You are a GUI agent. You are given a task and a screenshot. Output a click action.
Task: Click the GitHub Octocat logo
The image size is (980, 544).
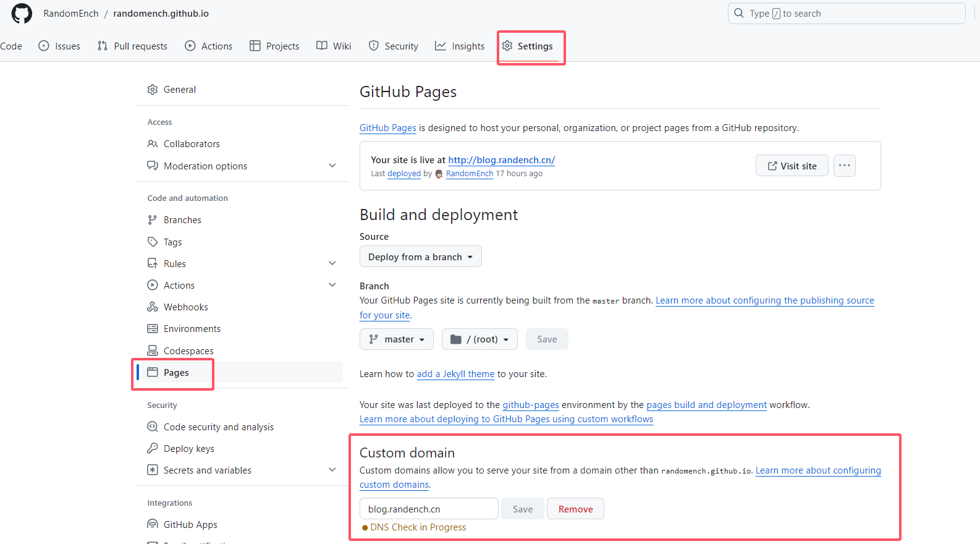click(x=22, y=14)
